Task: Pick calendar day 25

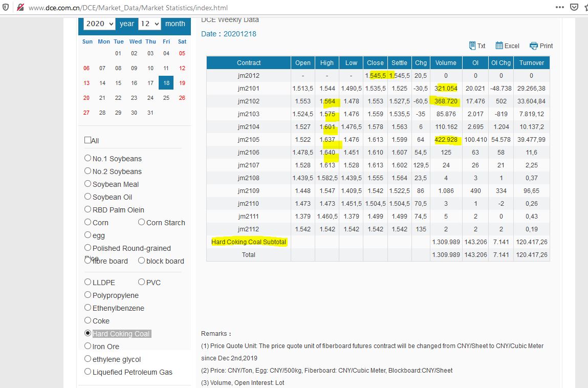Action: click(166, 98)
